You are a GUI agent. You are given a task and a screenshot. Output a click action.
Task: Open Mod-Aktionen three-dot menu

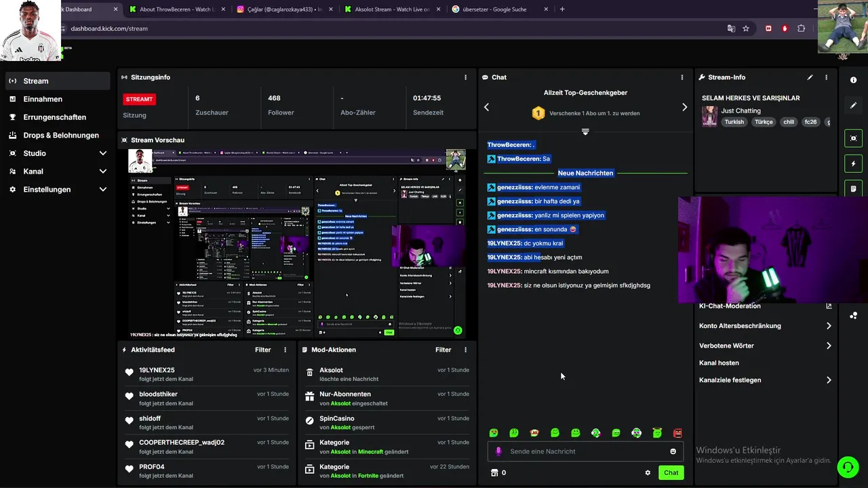click(465, 350)
